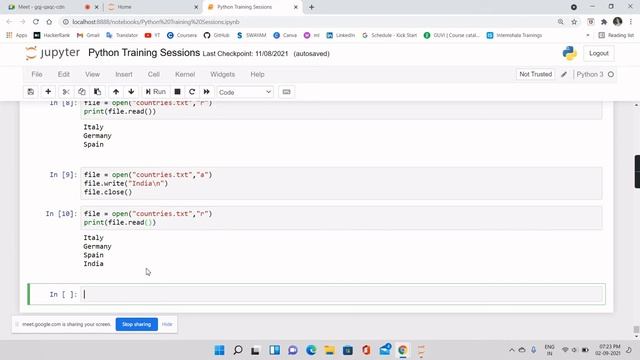This screenshot has width=640, height=360.
Task: Show hidden system tray icons chevron
Action: click(x=511, y=350)
